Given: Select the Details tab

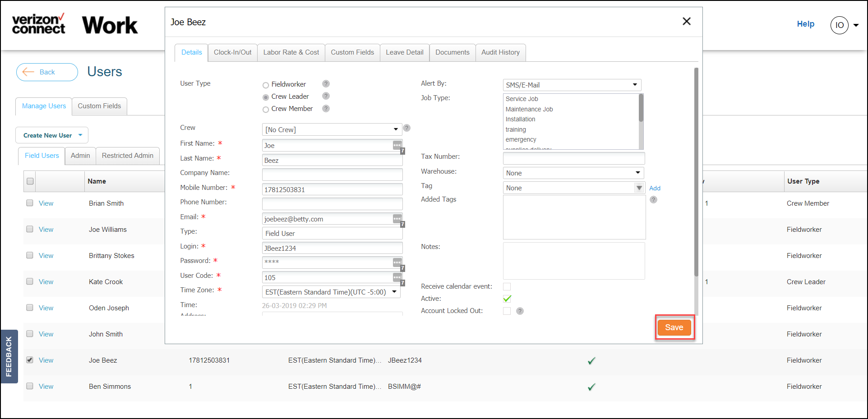Looking at the screenshot, I should tap(191, 52).
